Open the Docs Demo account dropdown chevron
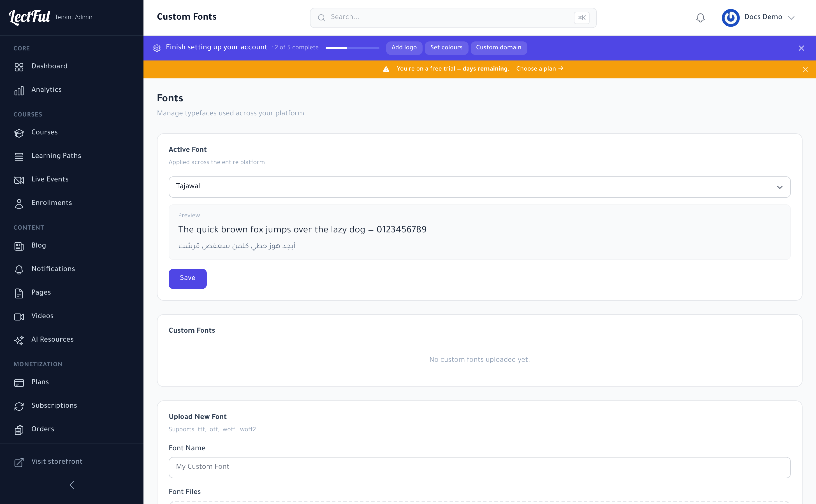816x504 pixels. click(791, 18)
